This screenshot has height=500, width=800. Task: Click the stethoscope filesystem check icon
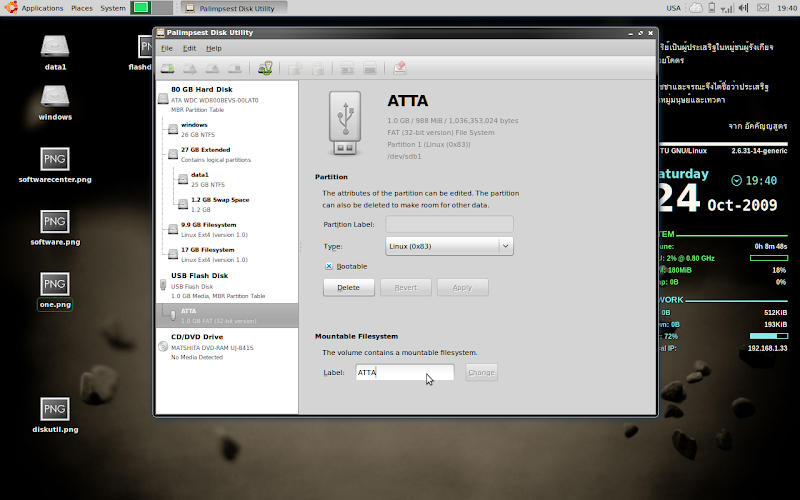coord(265,68)
